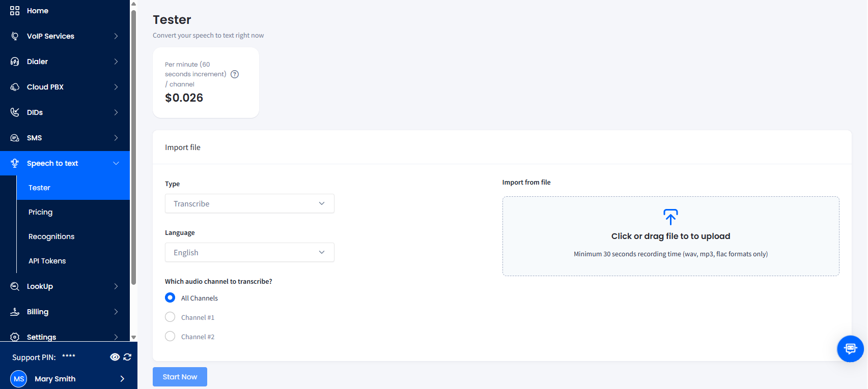The image size is (868, 389).
Task: Expand the SMS chevron
Action: pyautogui.click(x=116, y=138)
